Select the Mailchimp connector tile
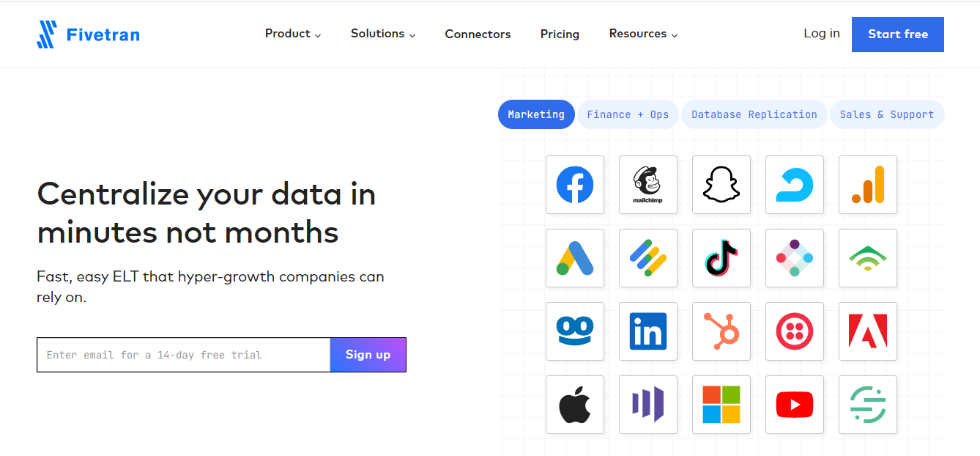 tap(648, 185)
